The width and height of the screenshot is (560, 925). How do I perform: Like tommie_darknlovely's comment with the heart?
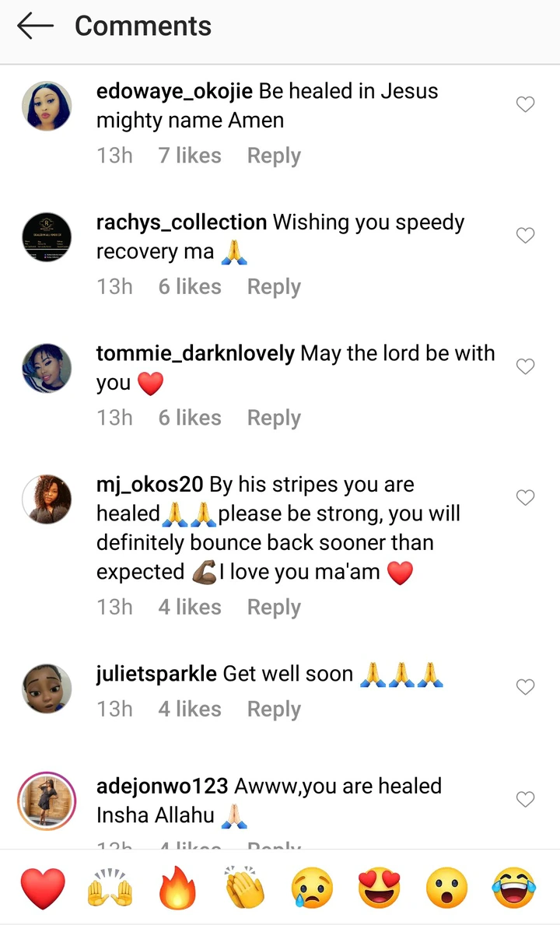(x=525, y=366)
